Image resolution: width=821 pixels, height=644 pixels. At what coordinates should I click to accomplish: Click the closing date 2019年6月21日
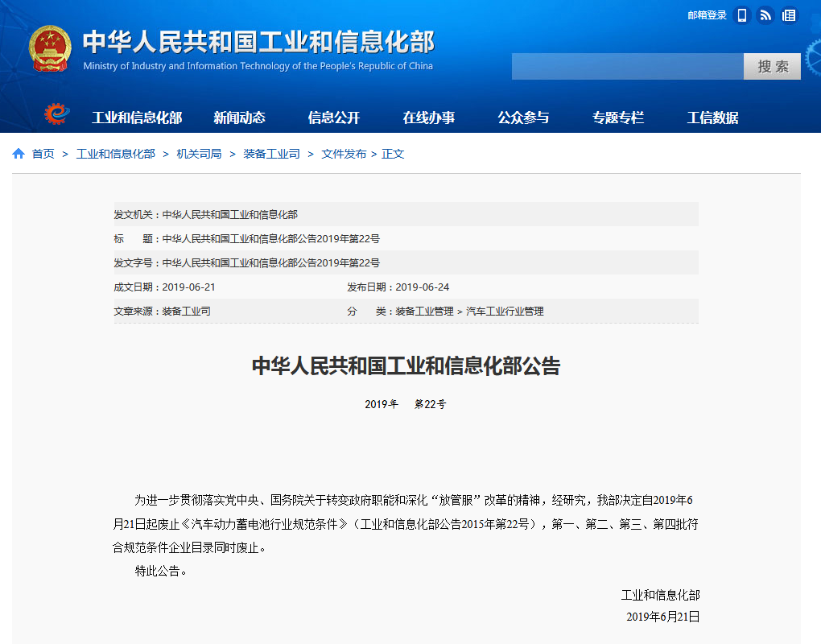click(663, 617)
